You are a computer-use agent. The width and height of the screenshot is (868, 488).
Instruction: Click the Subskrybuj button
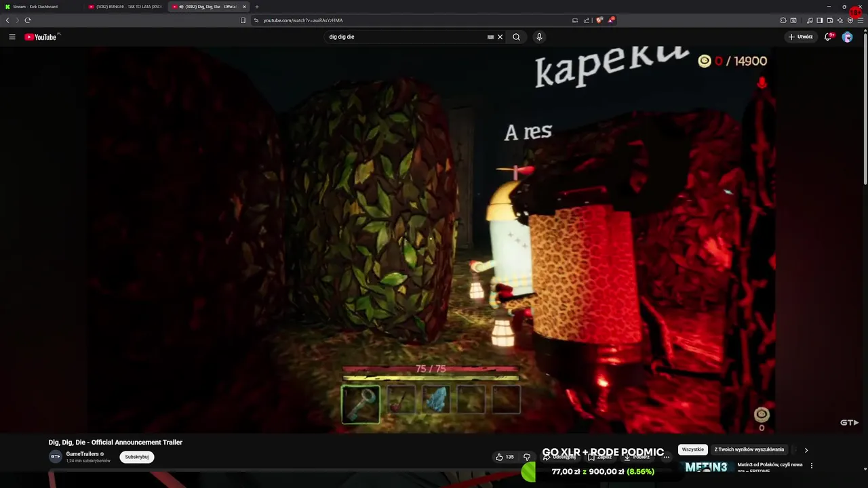pos(137,457)
